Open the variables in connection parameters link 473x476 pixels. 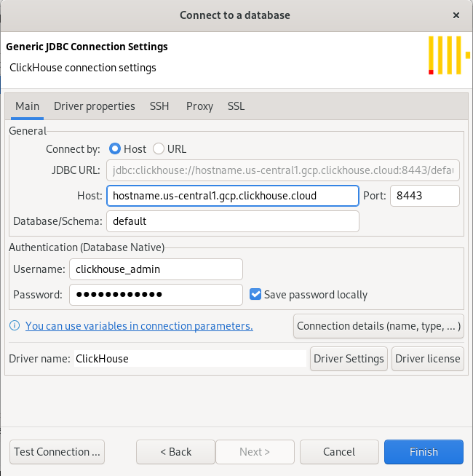tap(139, 326)
